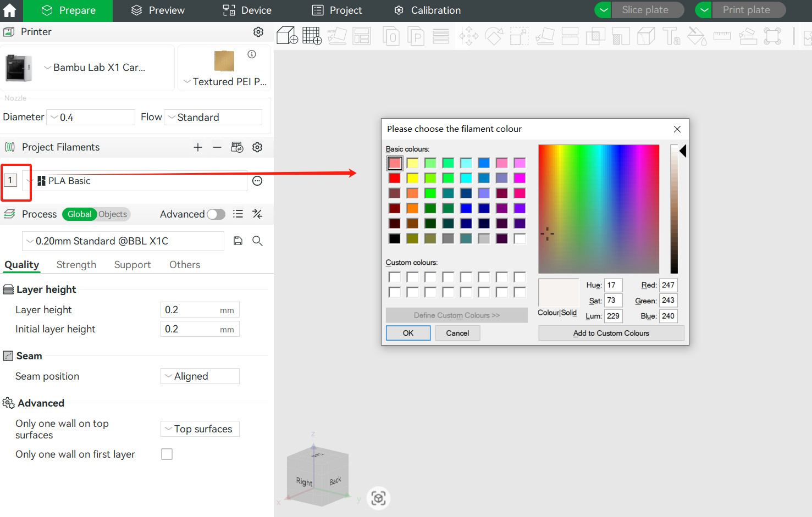Viewport: 812px width, 517px height.
Task: Click Add to Custom Colours button
Action: tap(611, 333)
